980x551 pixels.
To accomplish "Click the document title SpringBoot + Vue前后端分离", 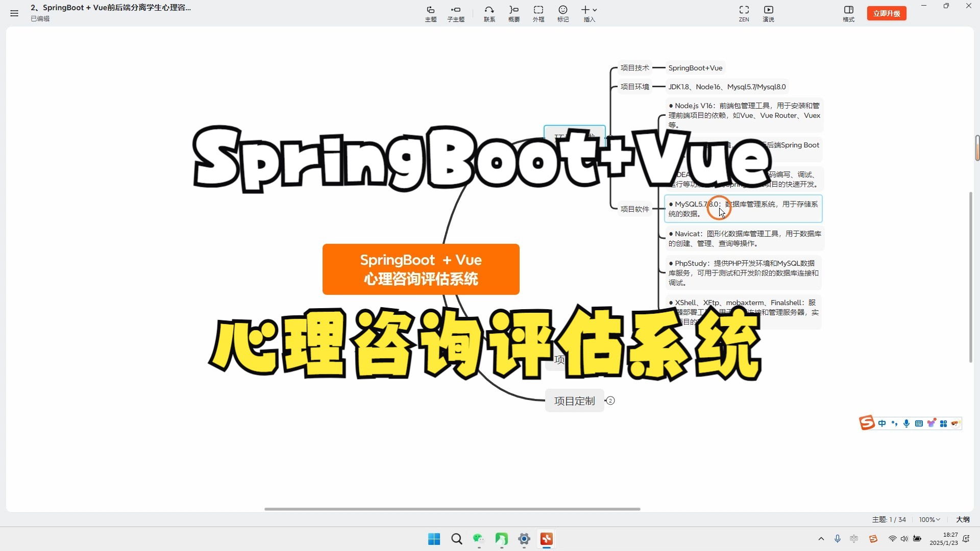I will (x=111, y=8).
